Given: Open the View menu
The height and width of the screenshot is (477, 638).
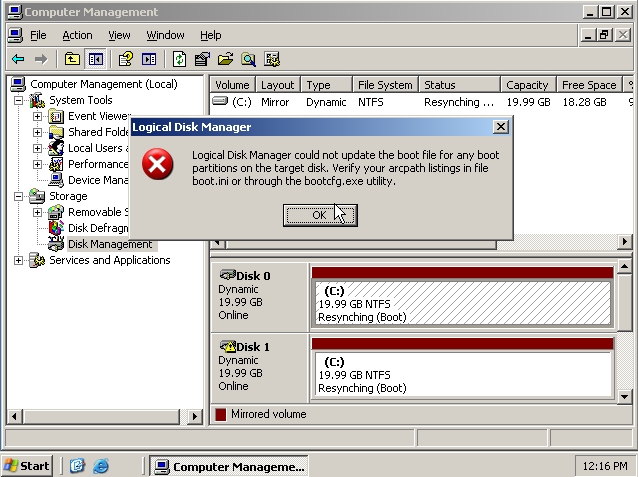Looking at the screenshot, I should click(119, 35).
